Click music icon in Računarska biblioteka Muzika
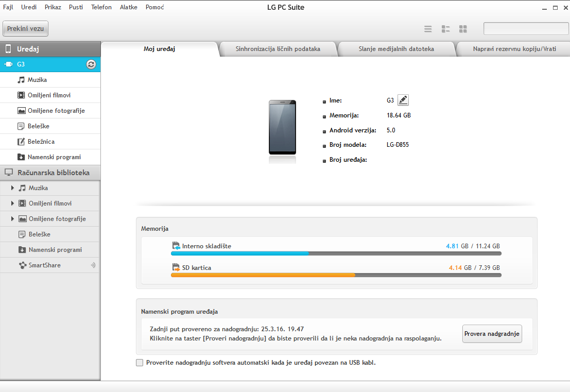This screenshot has height=392, width=570. [x=22, y=188]
